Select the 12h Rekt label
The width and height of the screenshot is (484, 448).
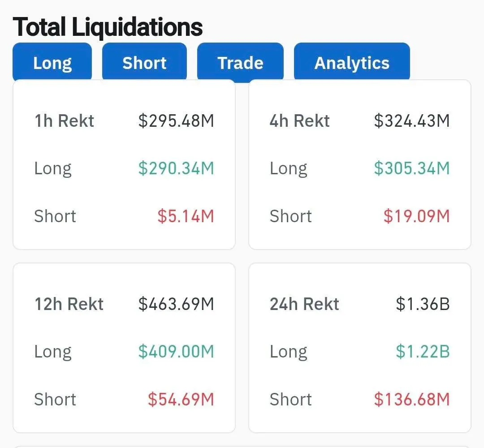69,304
